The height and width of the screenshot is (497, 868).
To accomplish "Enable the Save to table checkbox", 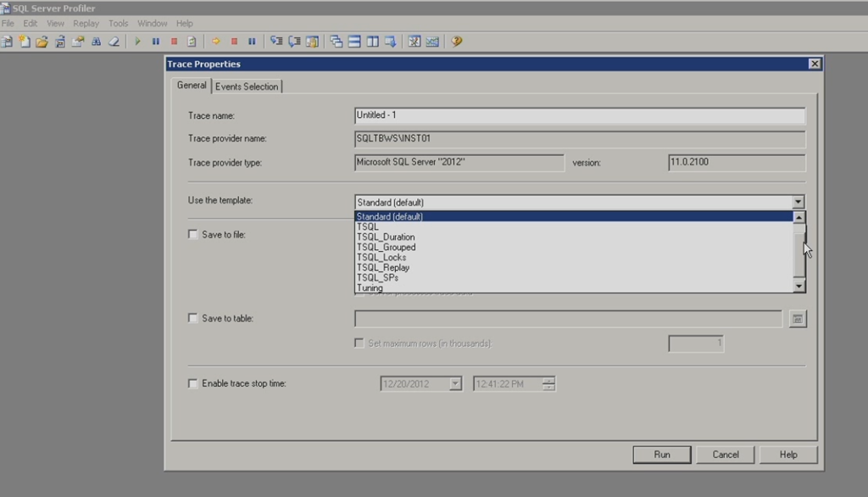I will [x=192, y=318].
